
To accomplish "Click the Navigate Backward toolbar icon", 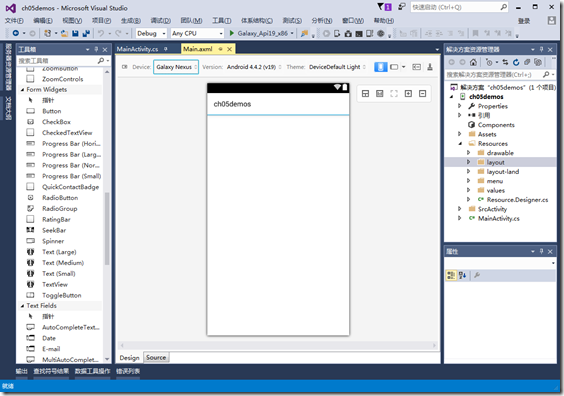I will tap(15, 33).
